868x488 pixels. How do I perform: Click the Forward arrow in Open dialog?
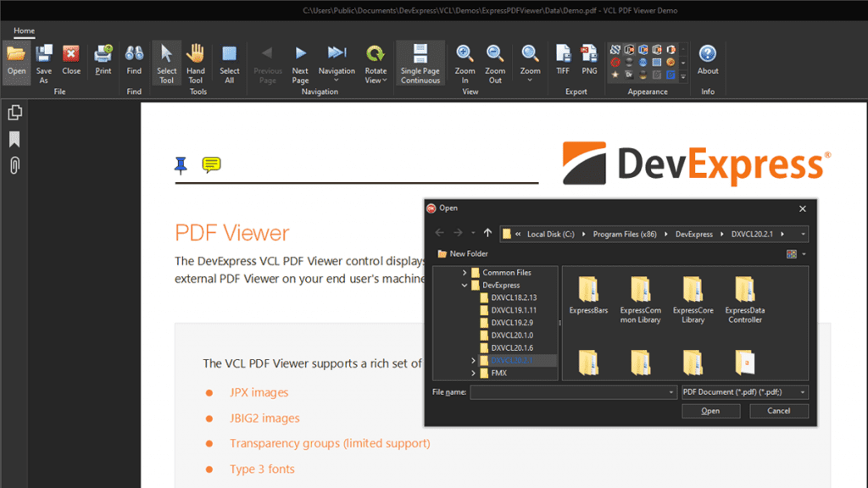pos(458,233)
